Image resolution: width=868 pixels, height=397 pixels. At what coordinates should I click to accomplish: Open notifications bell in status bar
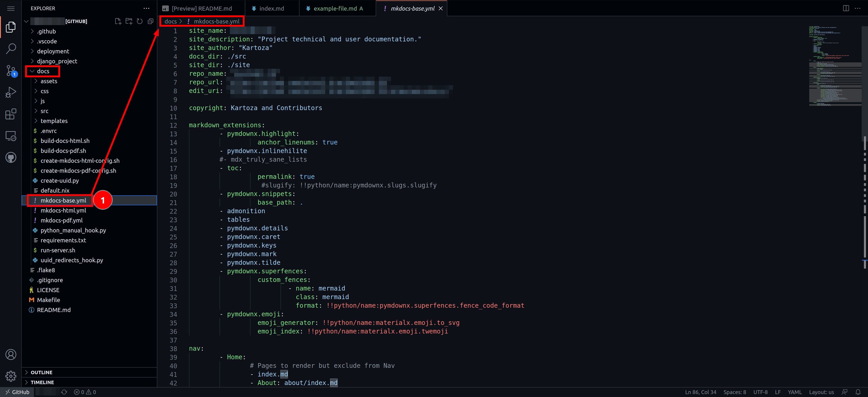pyautogui.click(x=858, y=392)
